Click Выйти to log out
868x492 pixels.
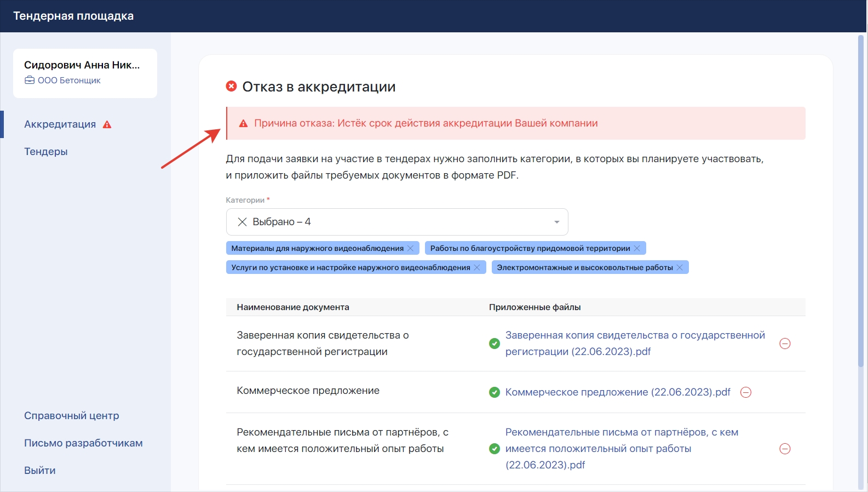[x=40, y=471]
